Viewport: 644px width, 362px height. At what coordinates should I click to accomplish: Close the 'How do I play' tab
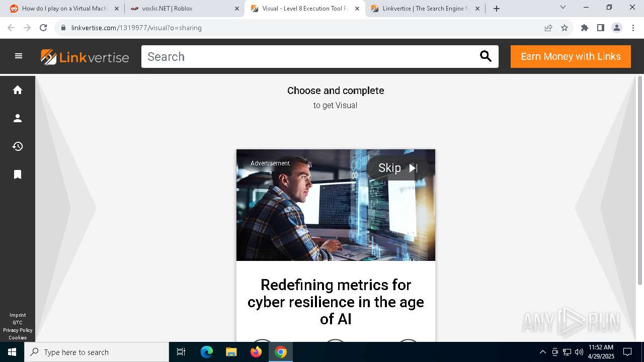(117, 9)
